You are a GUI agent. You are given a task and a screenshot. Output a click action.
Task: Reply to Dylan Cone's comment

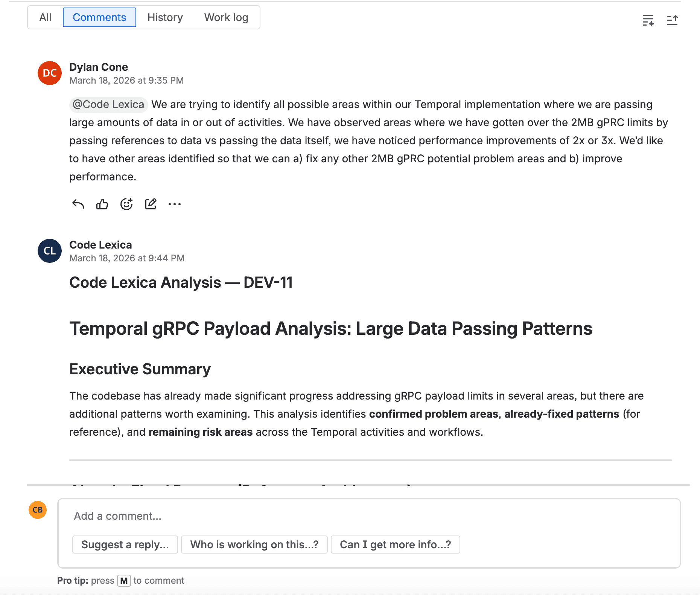tap(78, 204)
